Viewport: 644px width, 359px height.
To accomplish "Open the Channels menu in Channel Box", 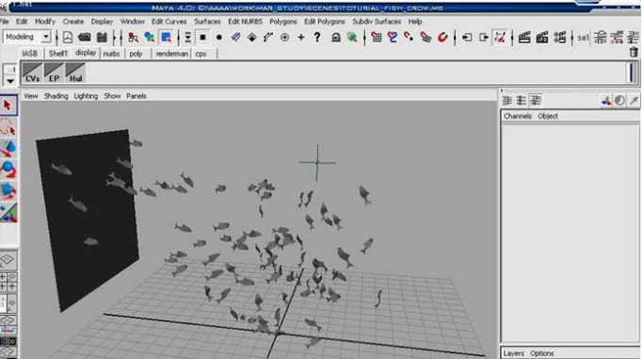I will coord(518,116).
